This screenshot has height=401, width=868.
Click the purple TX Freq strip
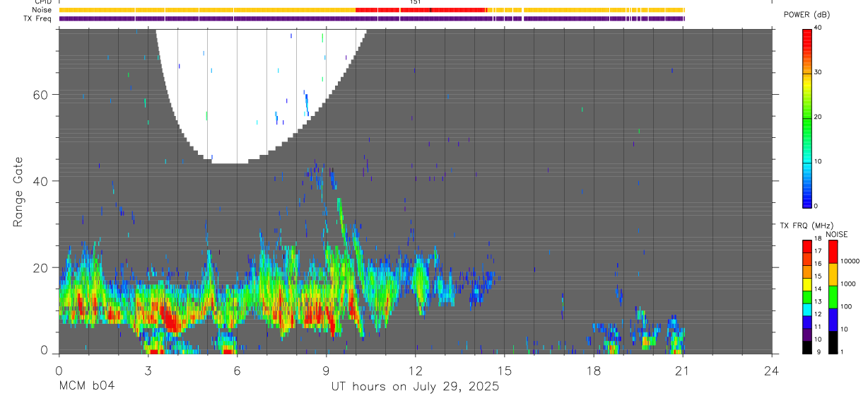click(372, 18)
